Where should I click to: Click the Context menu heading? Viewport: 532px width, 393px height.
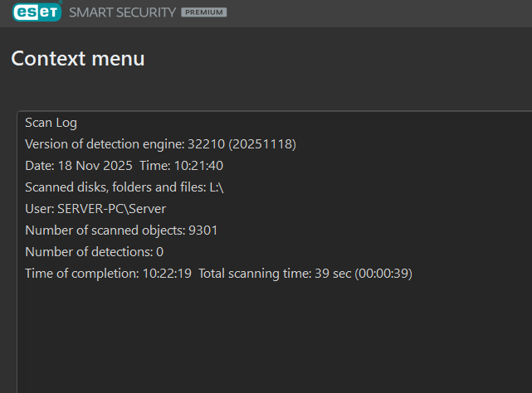coord(78,59)
